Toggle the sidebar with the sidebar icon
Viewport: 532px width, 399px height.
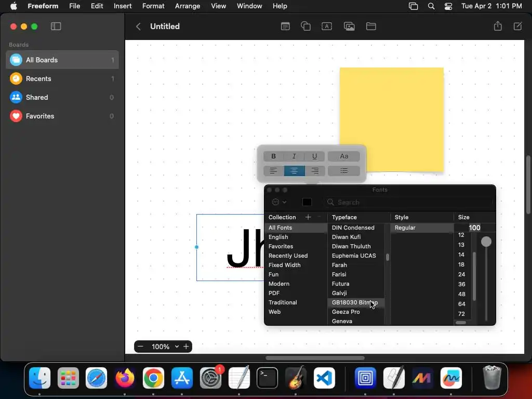click(56, 26)
